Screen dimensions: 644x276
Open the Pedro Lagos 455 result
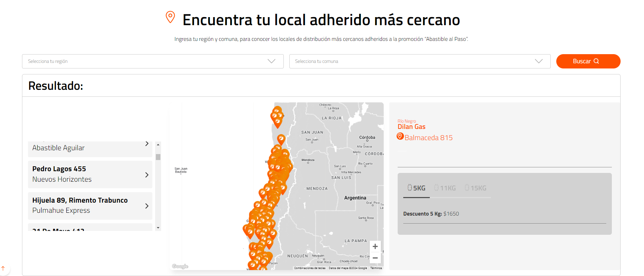90,174
